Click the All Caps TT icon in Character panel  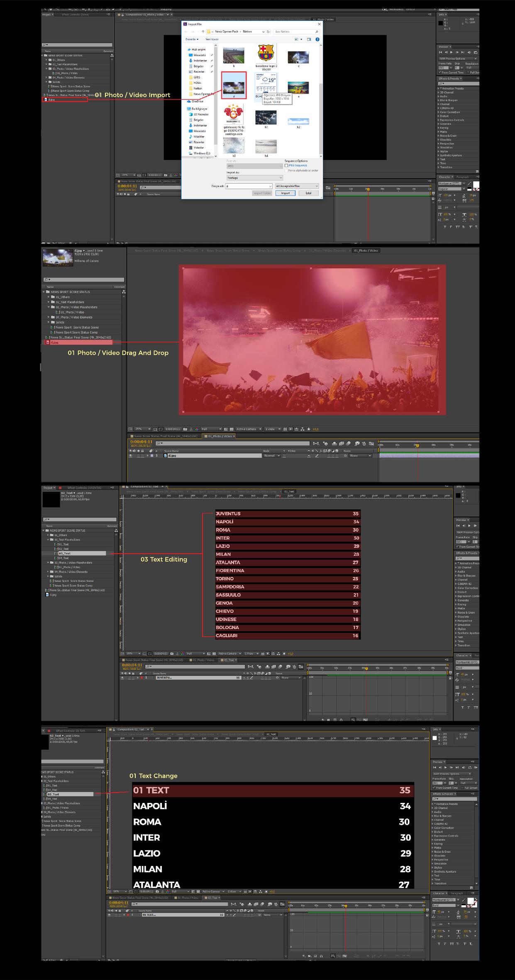458,227
